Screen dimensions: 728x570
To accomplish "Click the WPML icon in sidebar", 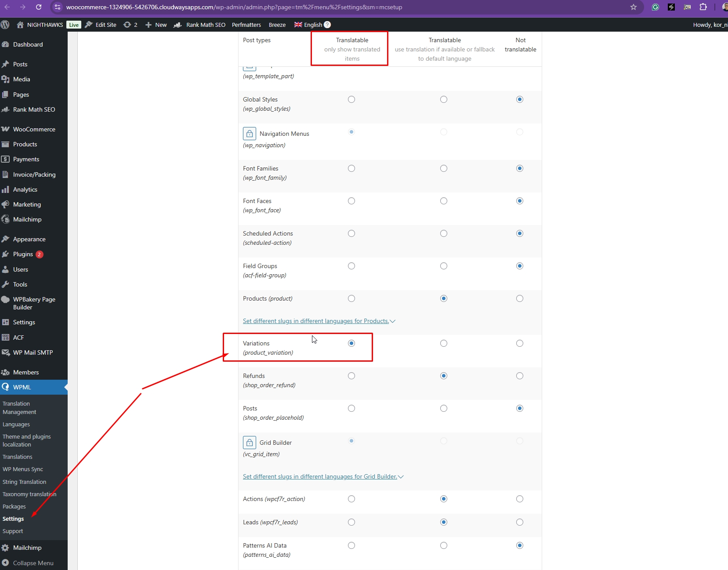I will [x=6, y=387].
